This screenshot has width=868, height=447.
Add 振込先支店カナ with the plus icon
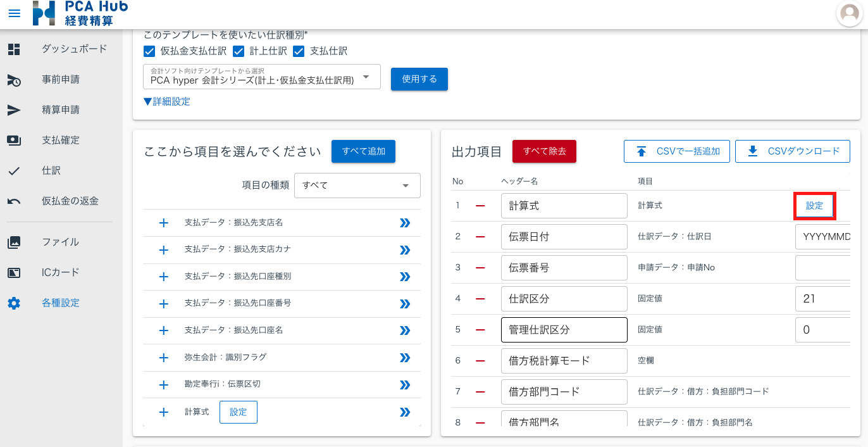[x=163, y=250]
